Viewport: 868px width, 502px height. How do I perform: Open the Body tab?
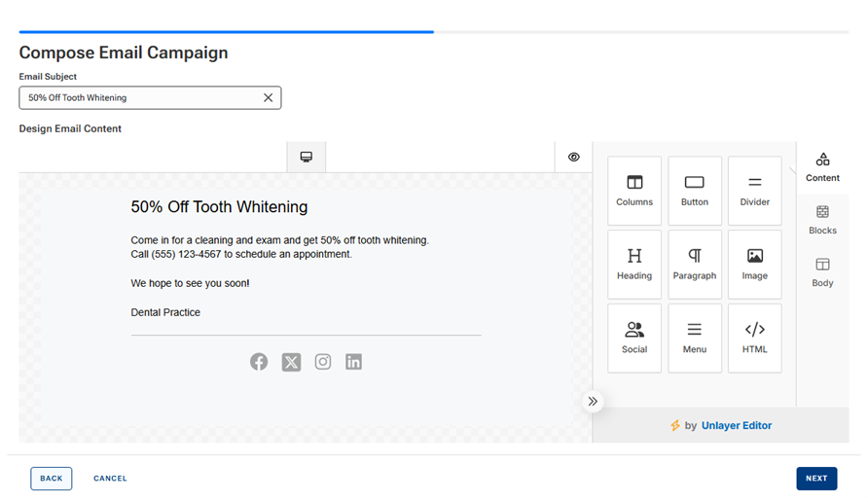822,271
